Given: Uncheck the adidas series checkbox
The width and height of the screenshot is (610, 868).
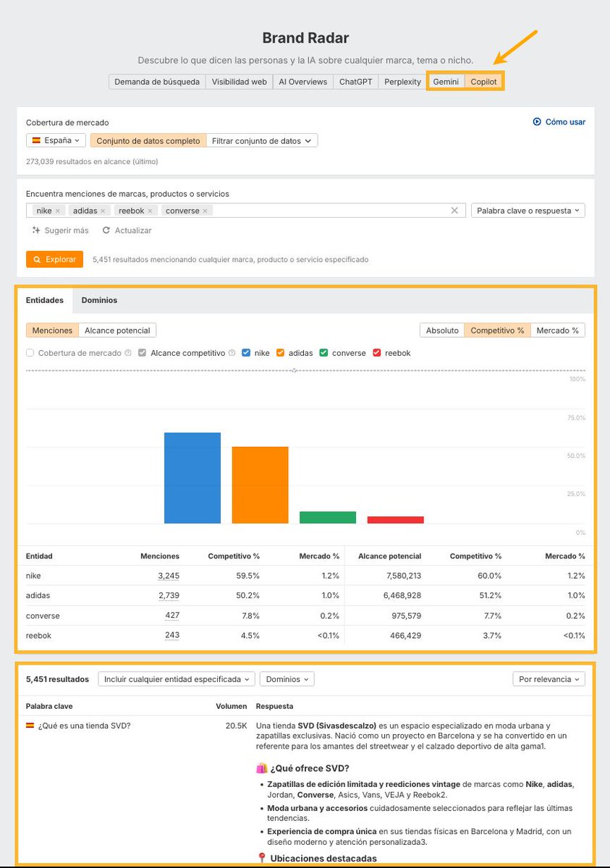Looking at the screenshot, I should point(280,353).
